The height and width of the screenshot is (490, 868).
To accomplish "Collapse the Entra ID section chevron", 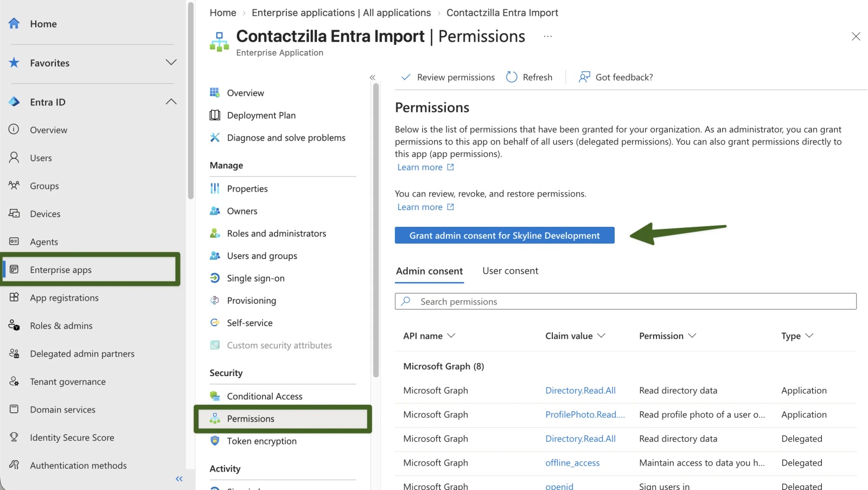I will pos(171,101).
